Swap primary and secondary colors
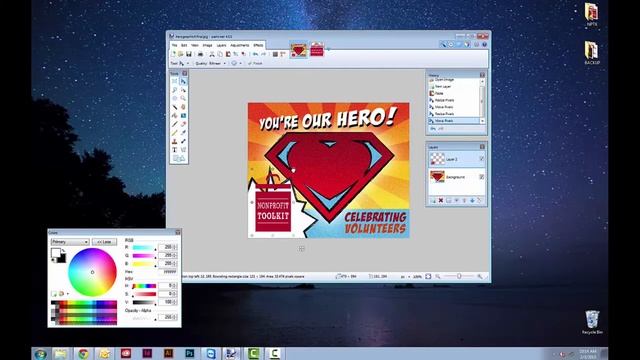 pos(63,251)
